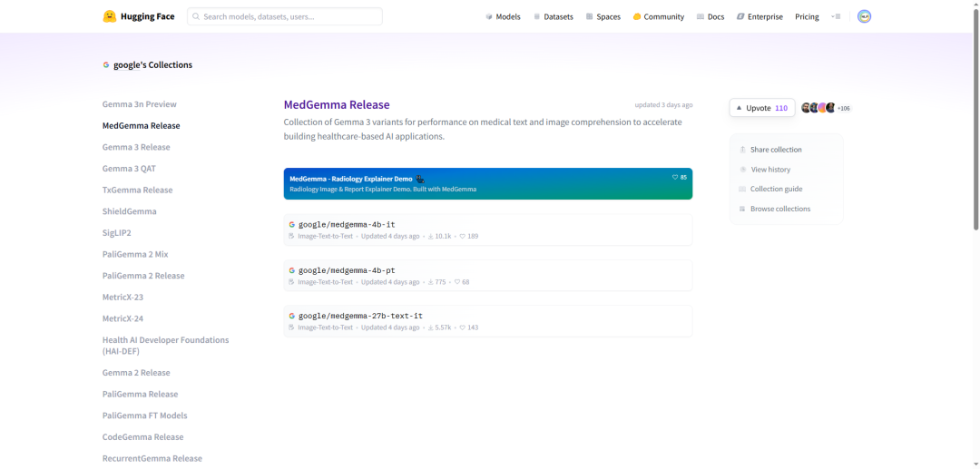Click the heart icon showing 68 likes
The width and height of the screenshot is (980, 469).
(x=457, y=282)
